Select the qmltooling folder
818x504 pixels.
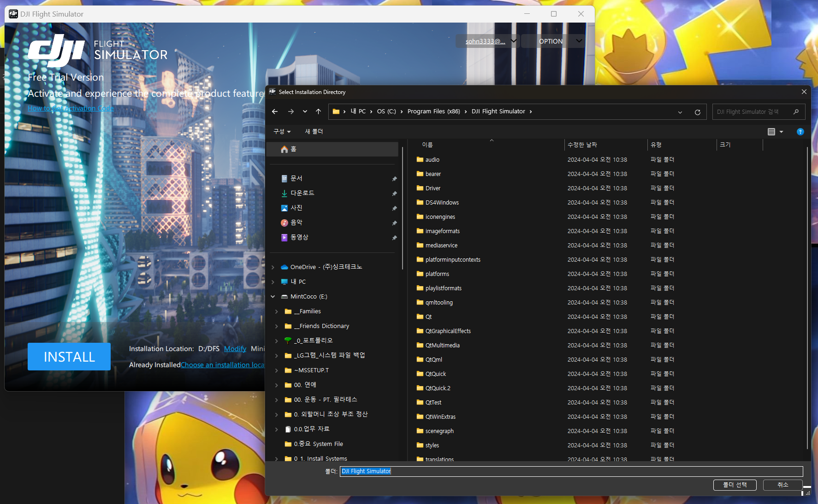pyautogui.click(x=439, y=302)
